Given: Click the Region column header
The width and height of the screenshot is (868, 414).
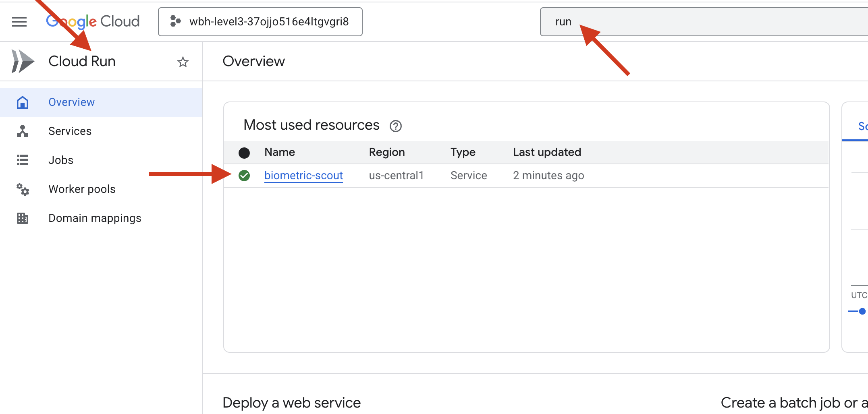Looking at the screenshot, I should point(387,152).
